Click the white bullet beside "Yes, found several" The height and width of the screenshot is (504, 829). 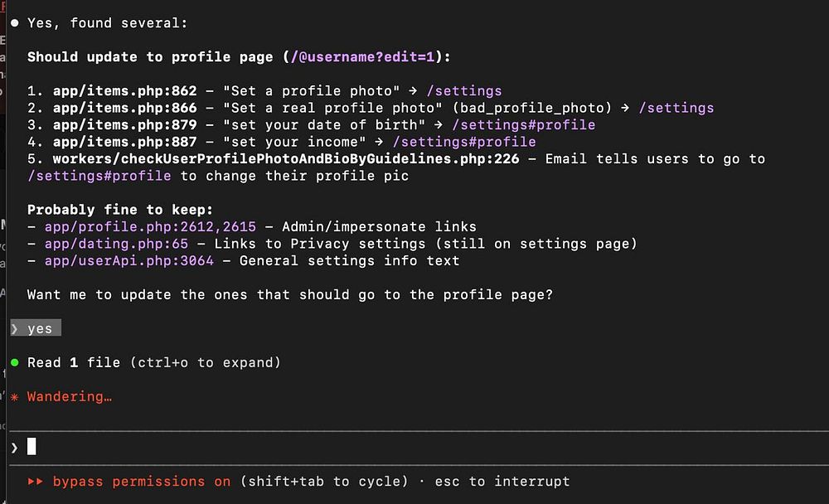(15, 23)
